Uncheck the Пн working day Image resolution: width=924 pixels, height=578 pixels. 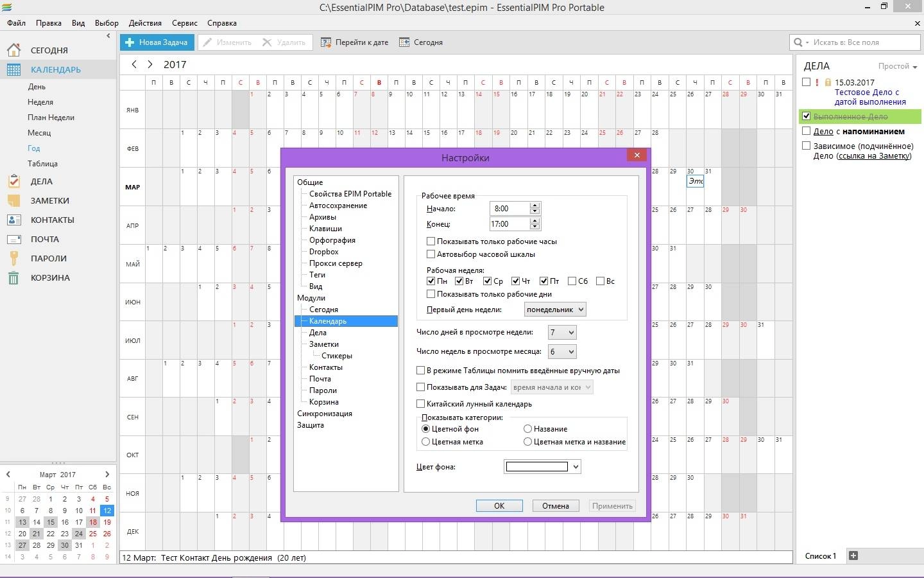point(431,281)
